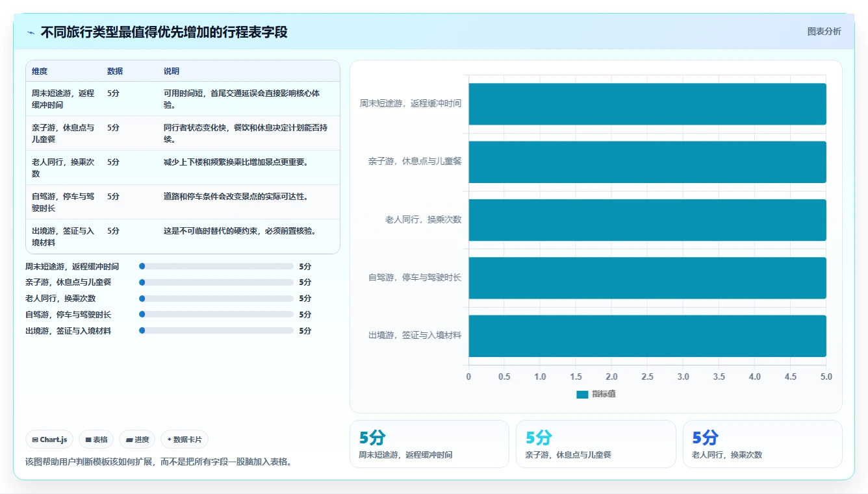Click the teal legend swatch for 指标值
The width and height of the screenshot is (868, 494).
pyautogui.click(x=582, y=394)
